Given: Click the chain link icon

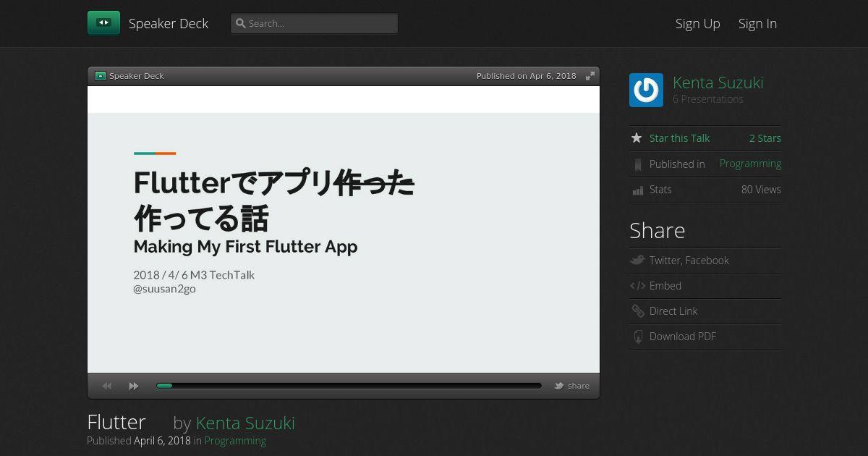Looking at the screenshot, I should pos(637,311).
